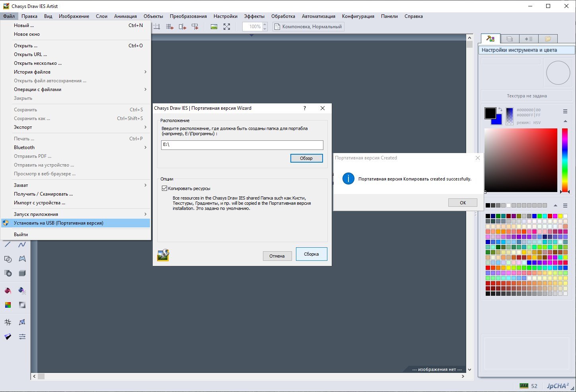Screen dimensions: 576x392
Task: Select the overlapping square-circle shapes tool
Action: (x=8, y=259)
